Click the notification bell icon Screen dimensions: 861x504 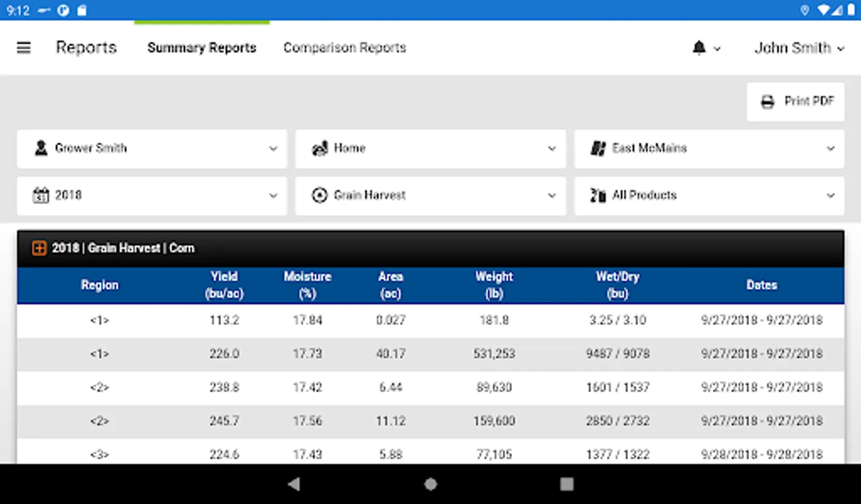[699, 48]
